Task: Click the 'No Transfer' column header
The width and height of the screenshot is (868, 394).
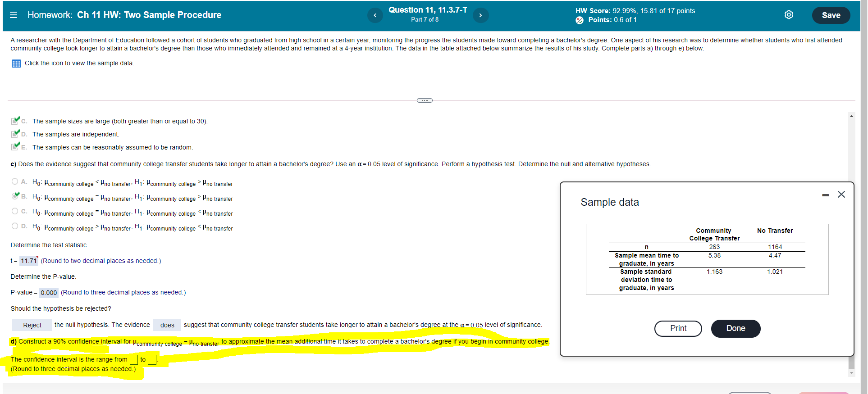Action: click(775, 231)
